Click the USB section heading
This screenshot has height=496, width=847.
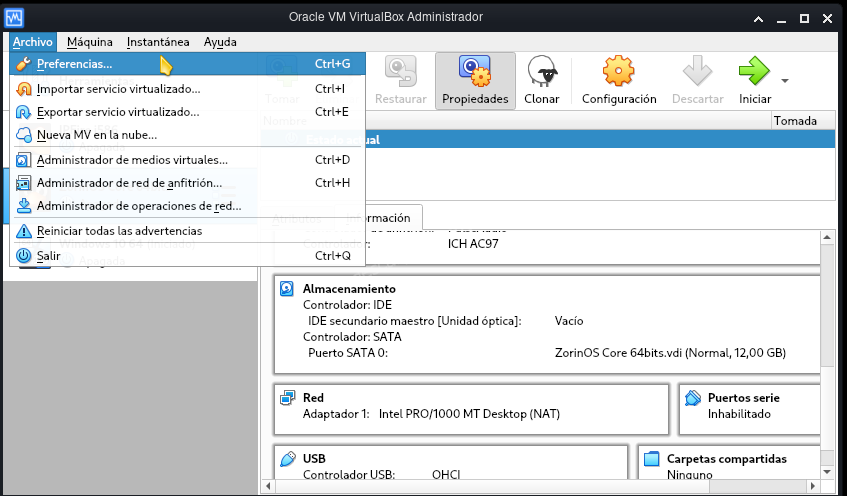(x=314, y=459)
